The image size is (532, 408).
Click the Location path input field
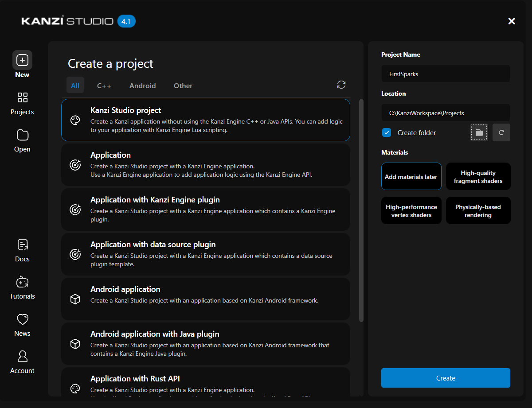[446, 113]
